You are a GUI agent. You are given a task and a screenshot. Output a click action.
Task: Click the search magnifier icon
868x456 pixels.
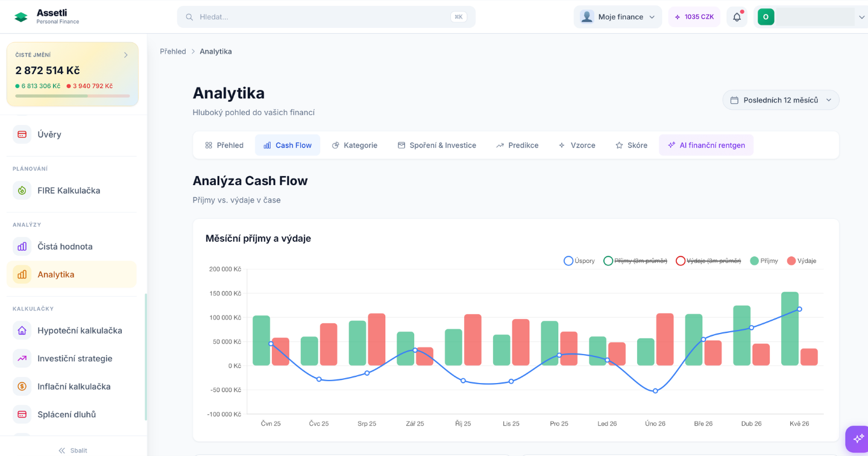189,17
